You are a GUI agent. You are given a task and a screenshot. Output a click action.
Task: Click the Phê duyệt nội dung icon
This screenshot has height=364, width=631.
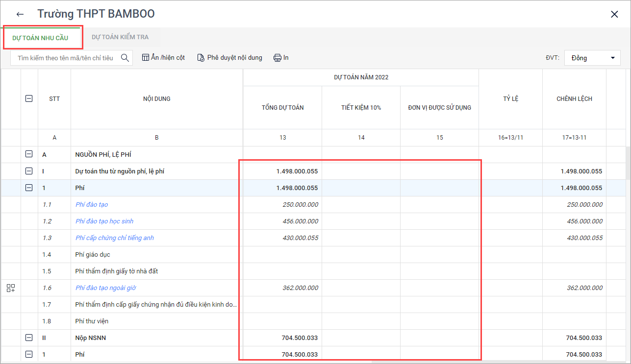coord(201,58)
